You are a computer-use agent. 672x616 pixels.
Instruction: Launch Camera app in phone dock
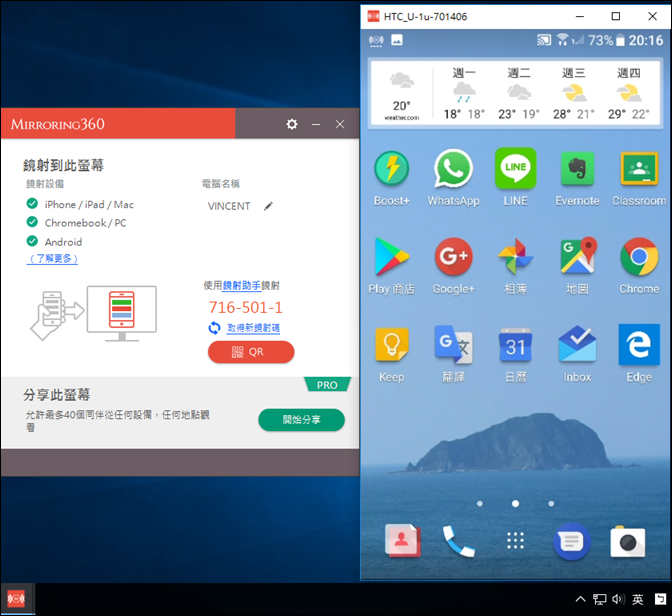628,542
